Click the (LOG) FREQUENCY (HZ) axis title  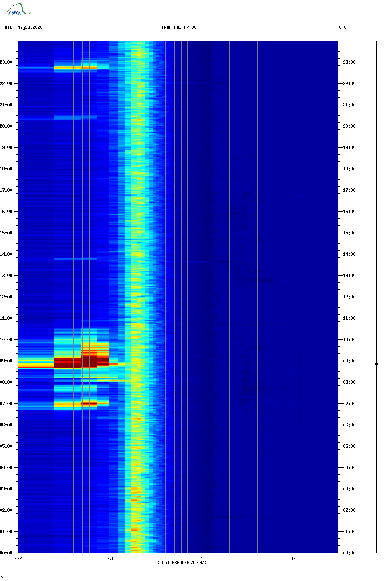(182, 563)
